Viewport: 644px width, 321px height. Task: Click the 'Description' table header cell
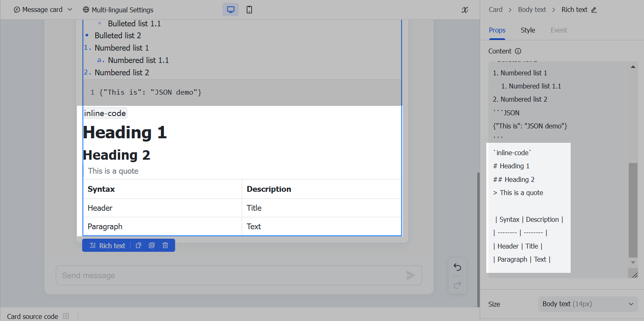[x=321, y=189]
